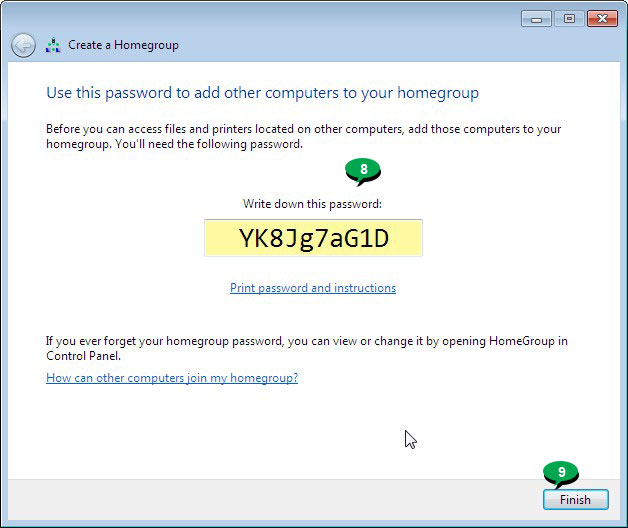
Task: Click the 'Before you can access files' paragraph
Action: (303, 136)
